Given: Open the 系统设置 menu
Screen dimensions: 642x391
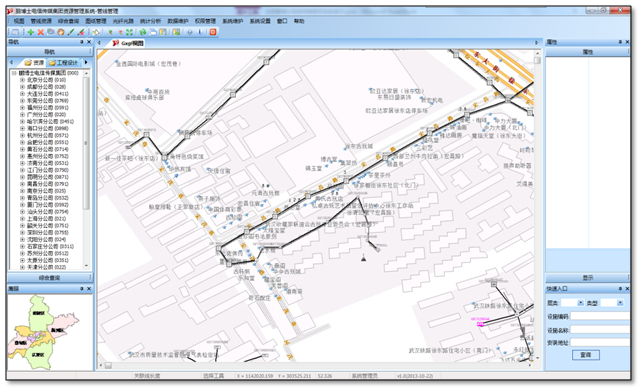Looking at the screenshot, I should (260, 21).
